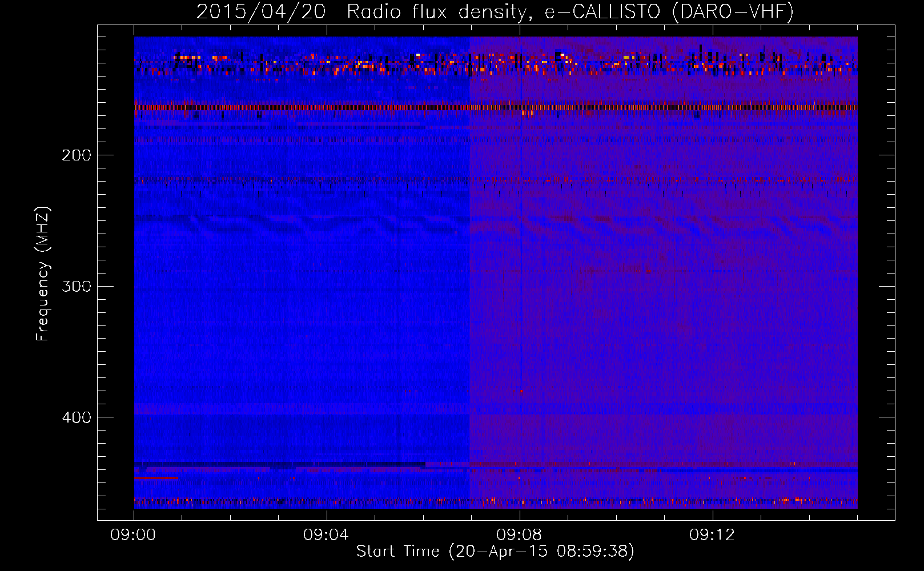Click the 200 frequency tick label
Screen dimensions: 924x571
(77, 155)
